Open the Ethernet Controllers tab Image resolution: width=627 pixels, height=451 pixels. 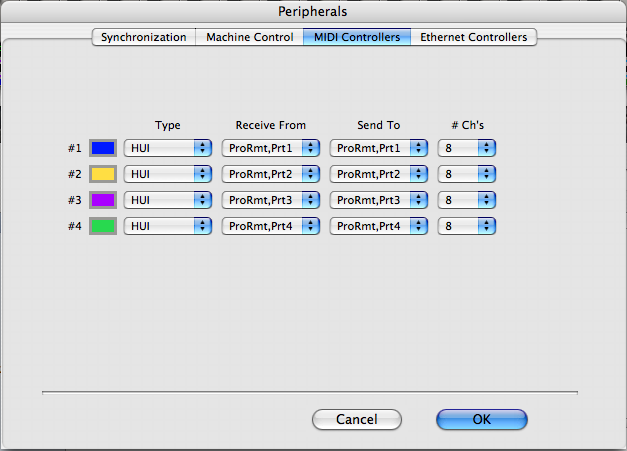tap(474, 37)
